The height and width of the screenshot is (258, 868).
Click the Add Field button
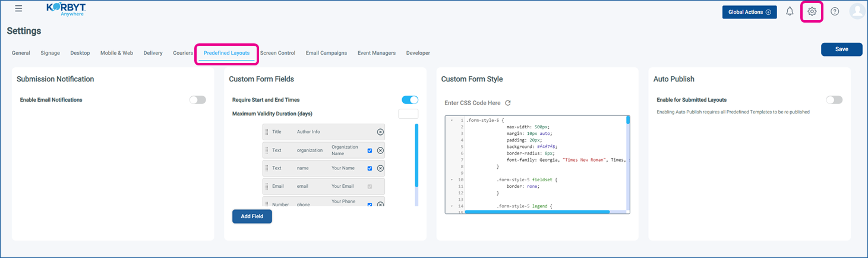tap(252, 216)
